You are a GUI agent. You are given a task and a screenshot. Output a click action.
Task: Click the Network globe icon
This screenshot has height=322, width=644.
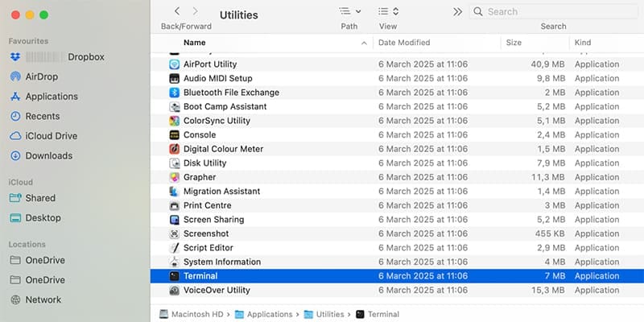pyautogui.click(x=15, y=299)
